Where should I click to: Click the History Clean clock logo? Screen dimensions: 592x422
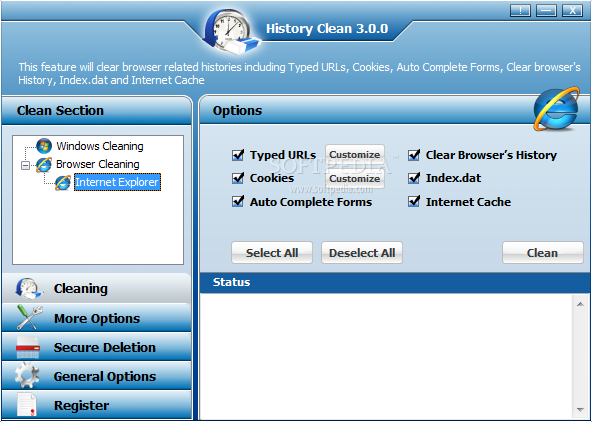231,32
